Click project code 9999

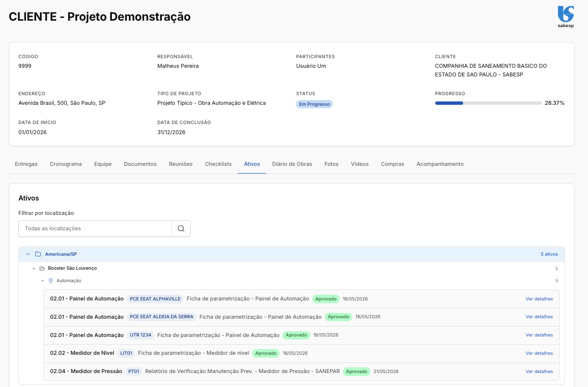[x=25, y=66]
